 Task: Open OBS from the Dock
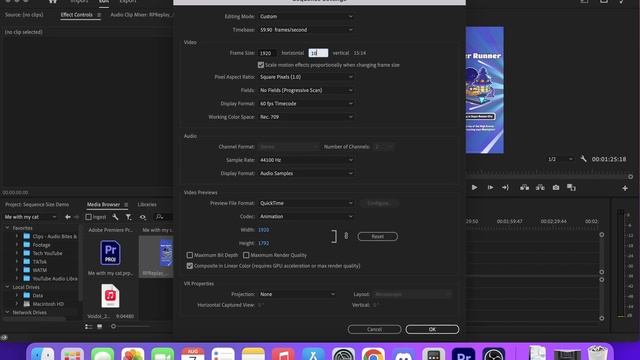pyautogui.click(x=493, y=354)
